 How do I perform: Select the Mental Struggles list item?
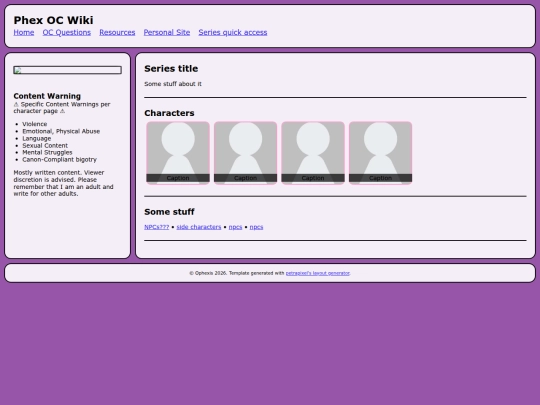click(47, 152)
